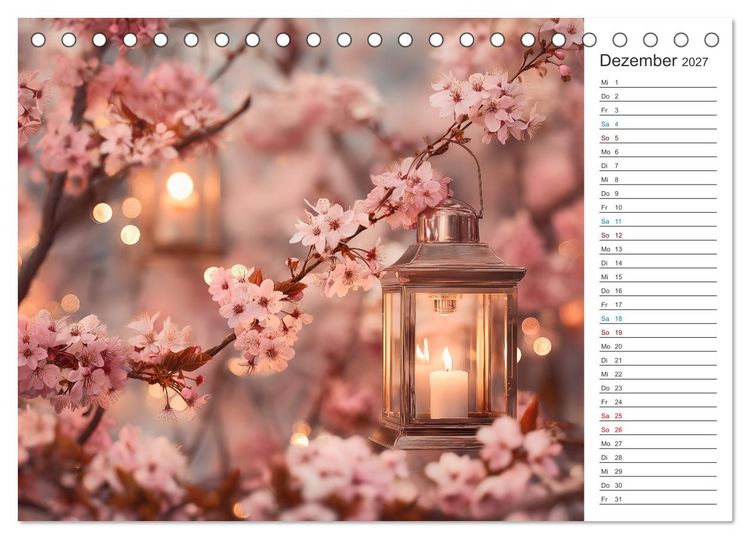
Task: Select the Do 2 date row
Action: pyautogui.click(x=658, y=96)
